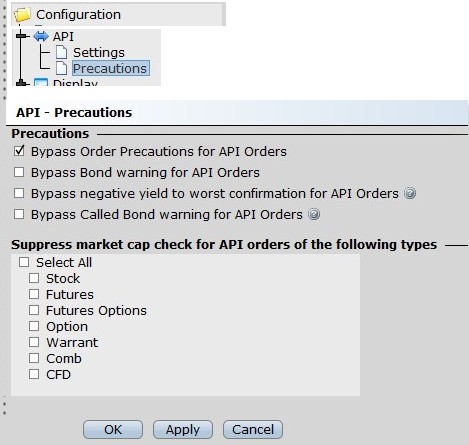
Task: Select Settings under API in tree
Action: point(99,52)
